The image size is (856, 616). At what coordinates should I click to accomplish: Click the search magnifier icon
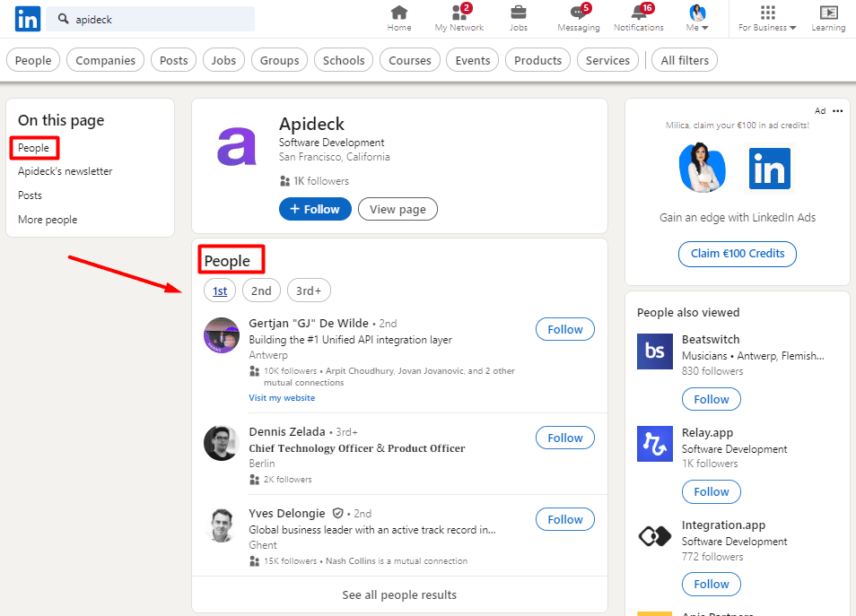[x=64, y=19]
